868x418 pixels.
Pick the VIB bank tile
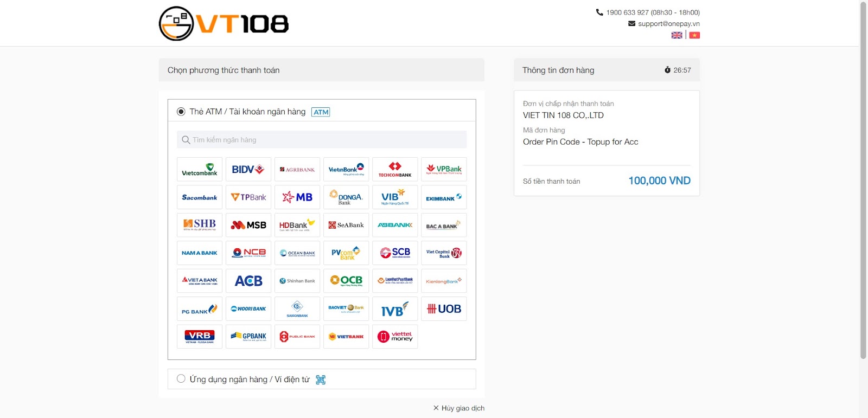395,197
